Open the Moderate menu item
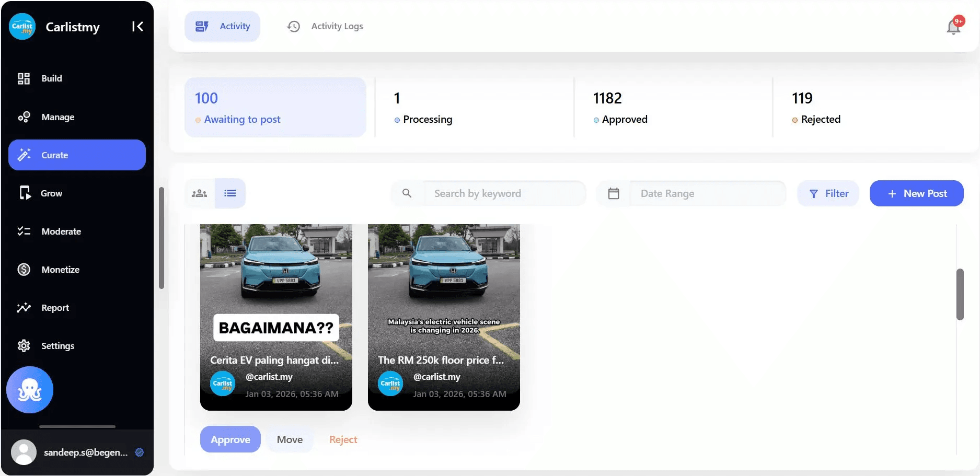The width and height of the screenshot is (980, 476). 61,231
